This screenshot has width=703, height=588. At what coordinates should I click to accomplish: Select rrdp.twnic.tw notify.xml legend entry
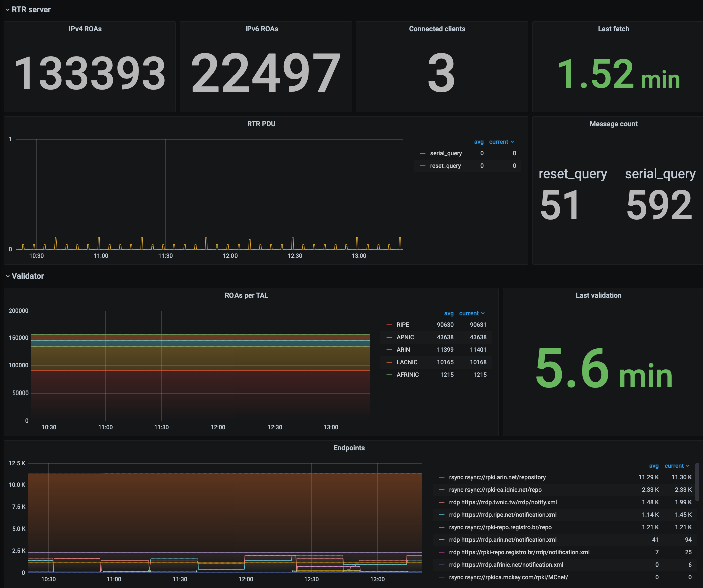pos(503,503)
